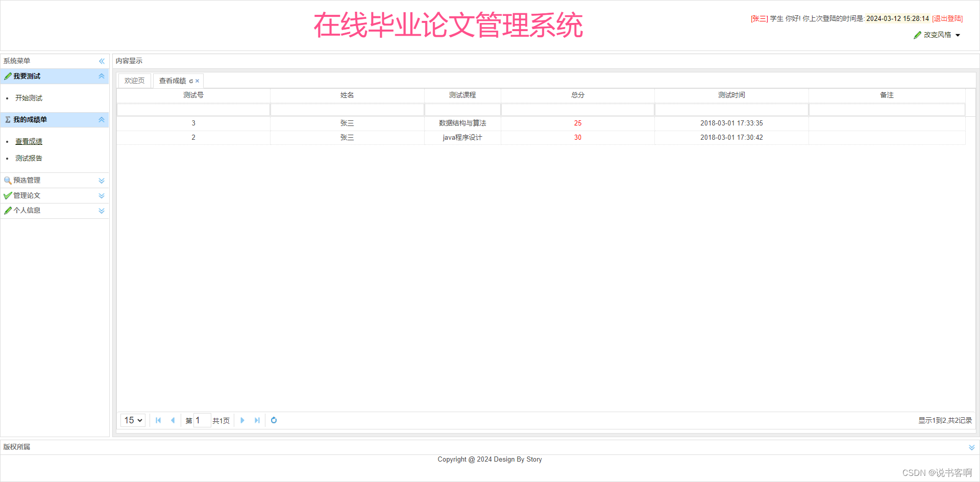Go to the next page of results
The image size is (980, 482).
242,420
